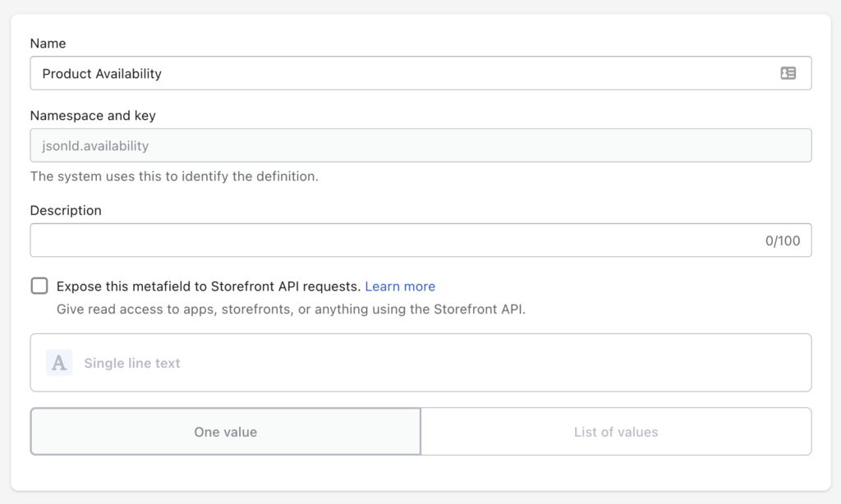Click the Name label text
Screen dimensions: 841x504
point(48,44)
